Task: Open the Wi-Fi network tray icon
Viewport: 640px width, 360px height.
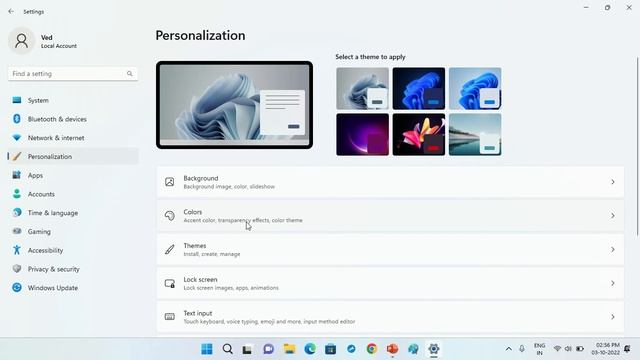Action: (x=557, y=349)
